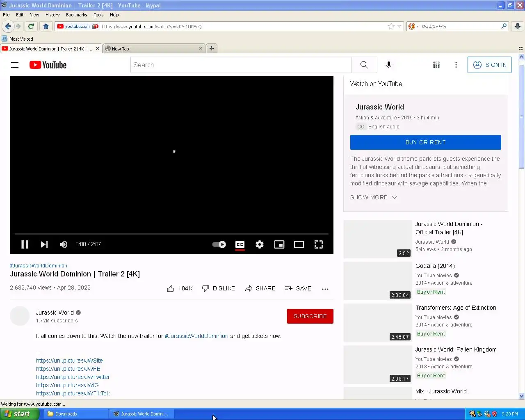The width and height of the screenshot is (525, 420).
Task: Open Mix - Jurassic World playlist
Action: pos(441,391)
